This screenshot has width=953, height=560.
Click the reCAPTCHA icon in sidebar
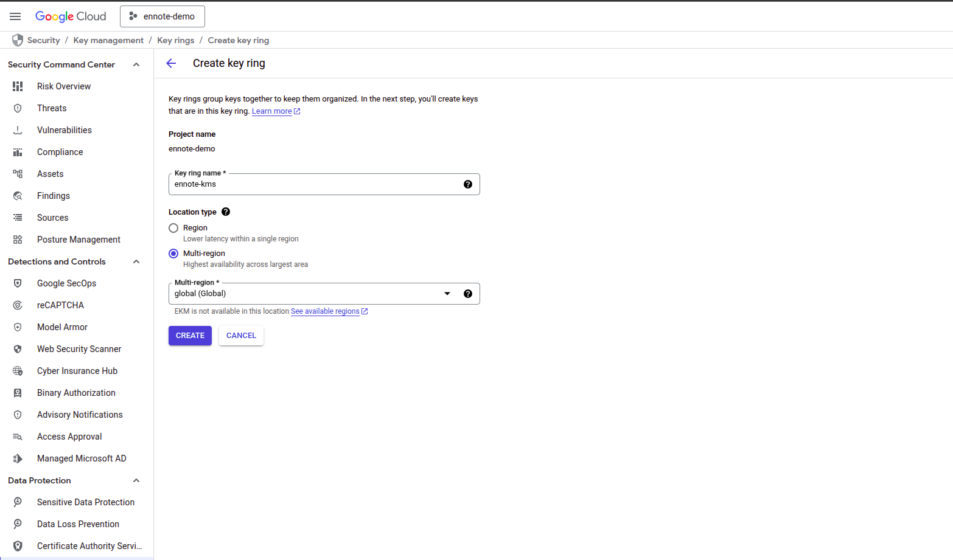[x=18, y=305]
